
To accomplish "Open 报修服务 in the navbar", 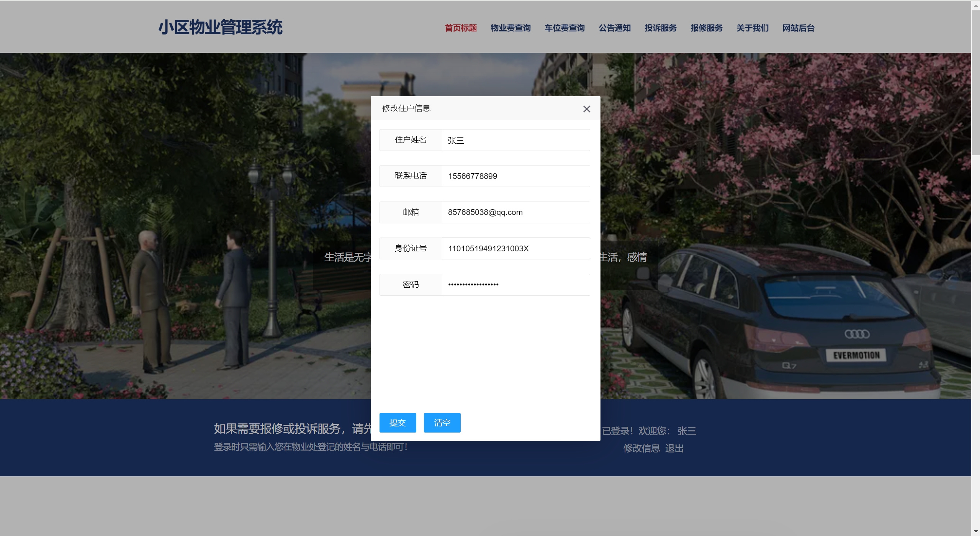I will coord(707,28).
